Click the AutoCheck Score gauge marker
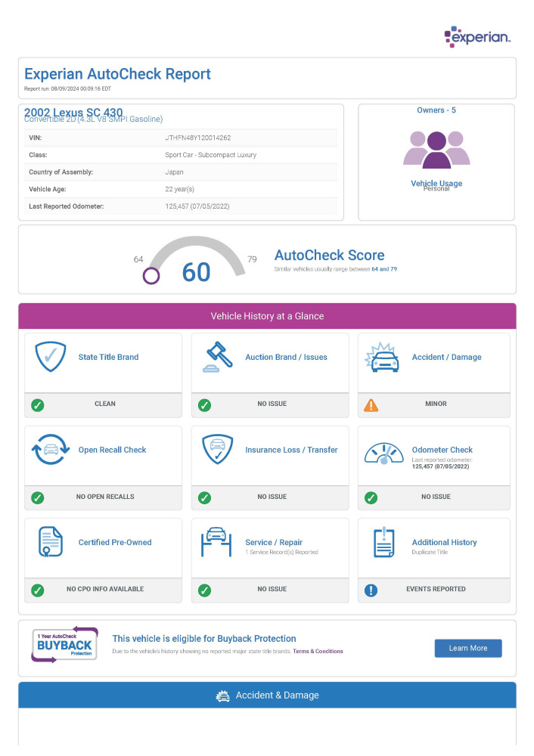The width and height of the screenshot is (534, 756). click(151, 275)
